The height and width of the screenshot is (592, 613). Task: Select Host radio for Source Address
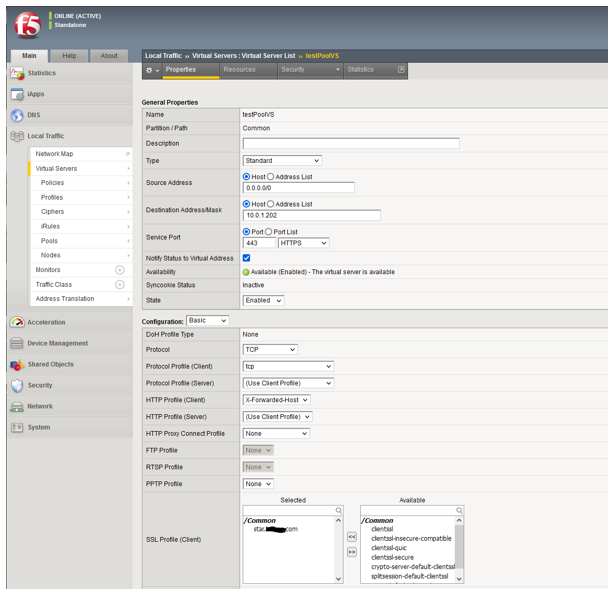coord(246,177)
